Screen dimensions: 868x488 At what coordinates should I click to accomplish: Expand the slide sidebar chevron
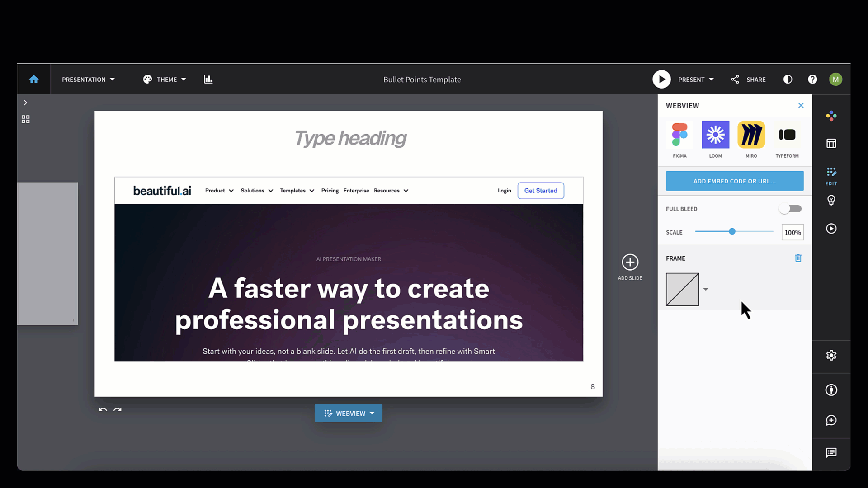25,103
